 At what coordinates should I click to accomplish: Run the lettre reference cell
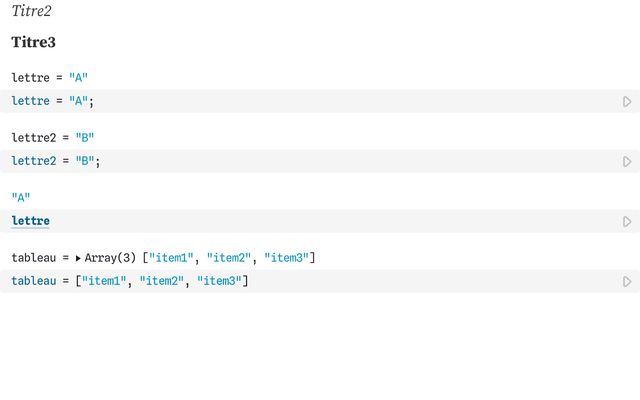pos(627,221)
